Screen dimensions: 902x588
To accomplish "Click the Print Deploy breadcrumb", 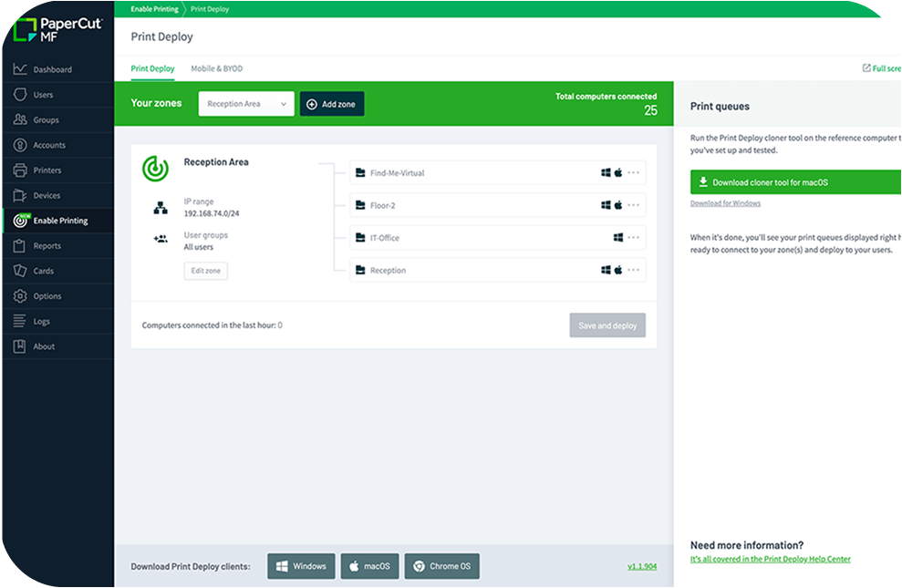I will pyautogui.click(x=210, y=8).
